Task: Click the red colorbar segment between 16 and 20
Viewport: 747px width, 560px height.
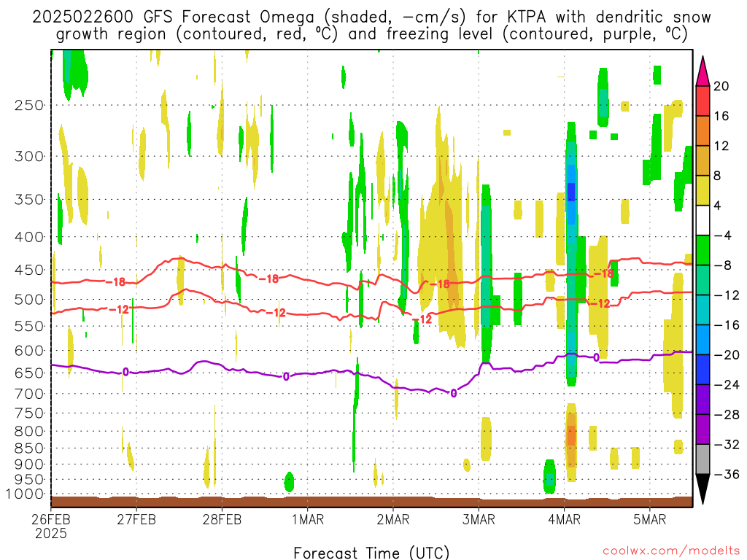Action: click(x=703, y=101)
